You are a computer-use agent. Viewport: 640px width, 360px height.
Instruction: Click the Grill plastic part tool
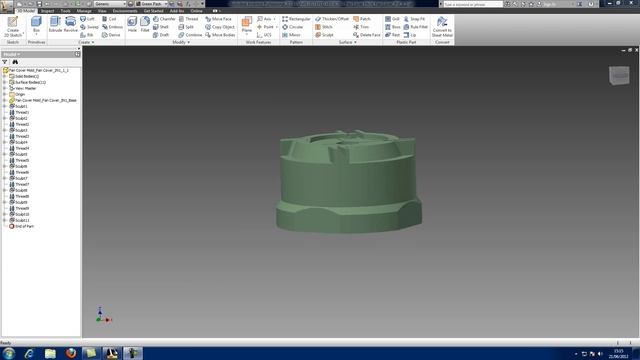392,19
